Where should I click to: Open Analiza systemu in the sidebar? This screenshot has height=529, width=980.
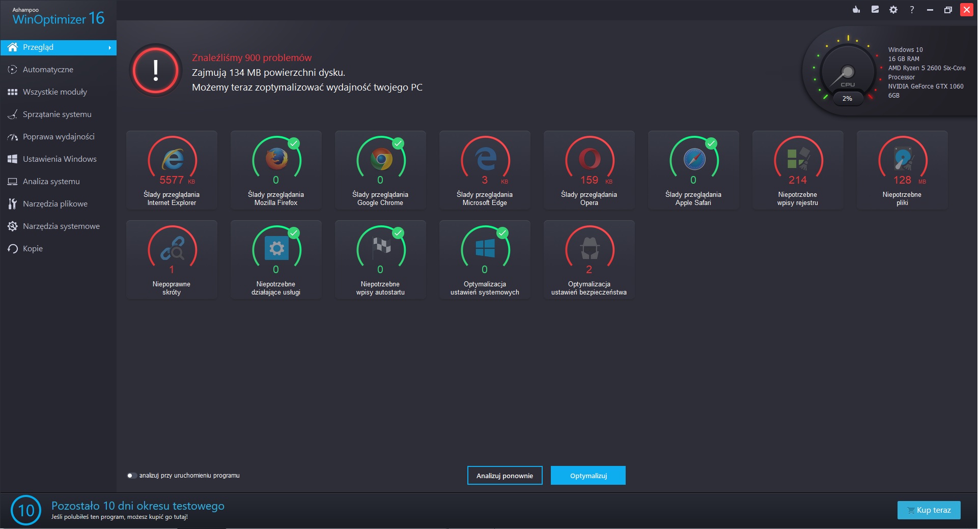pos(59,182)
